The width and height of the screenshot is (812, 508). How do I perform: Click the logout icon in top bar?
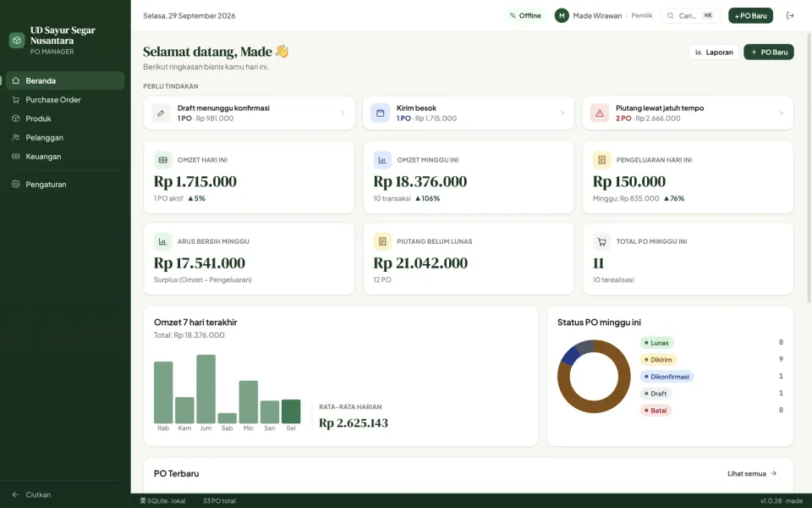[x=790, y=15]
